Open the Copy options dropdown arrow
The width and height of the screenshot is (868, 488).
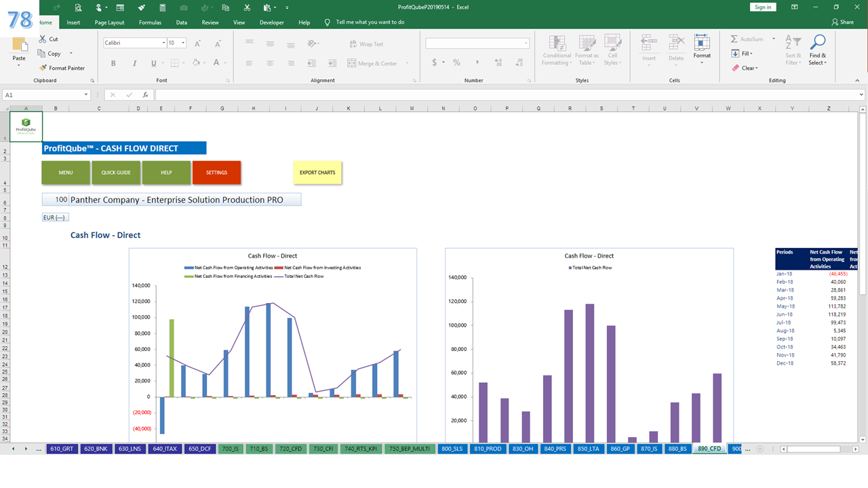pos(71,54)
